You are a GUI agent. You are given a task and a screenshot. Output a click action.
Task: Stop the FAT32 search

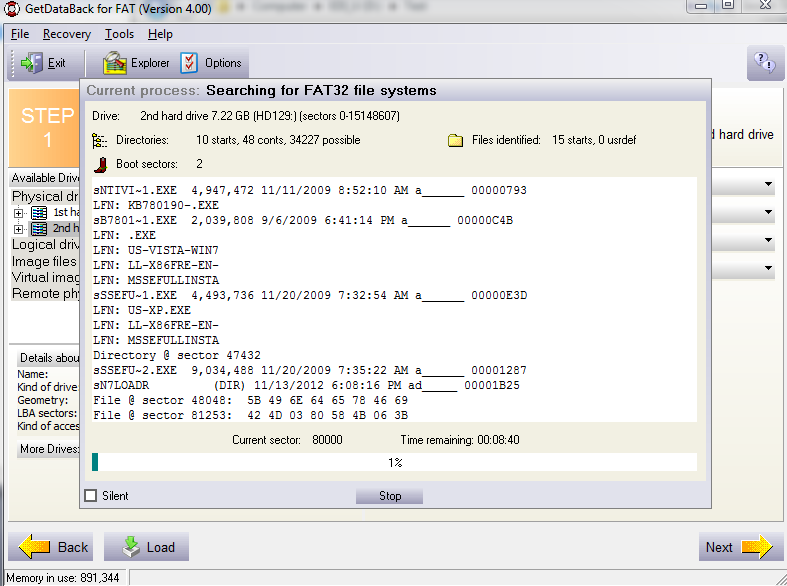pos(389,496)
